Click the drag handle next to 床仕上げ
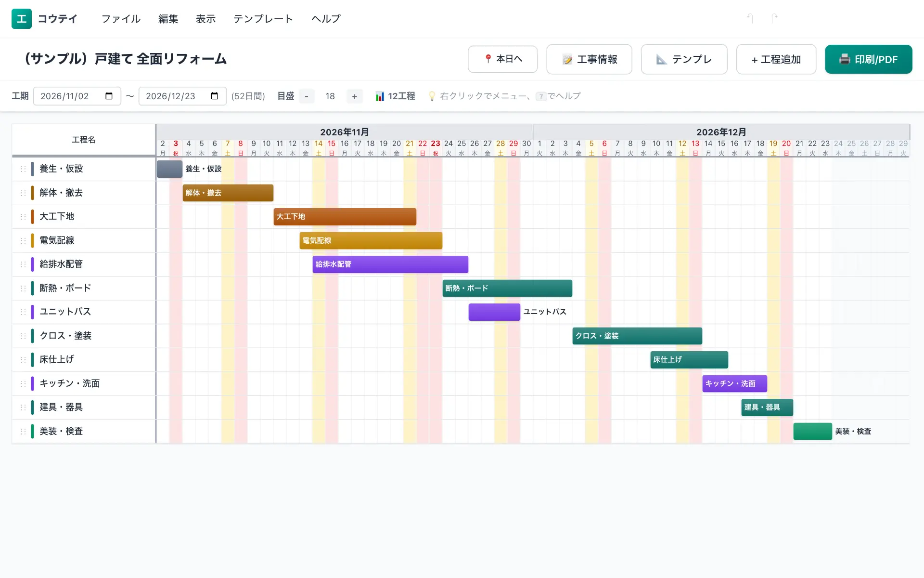The height and width of the screenshot is (578, 924). tap(23, 359)
